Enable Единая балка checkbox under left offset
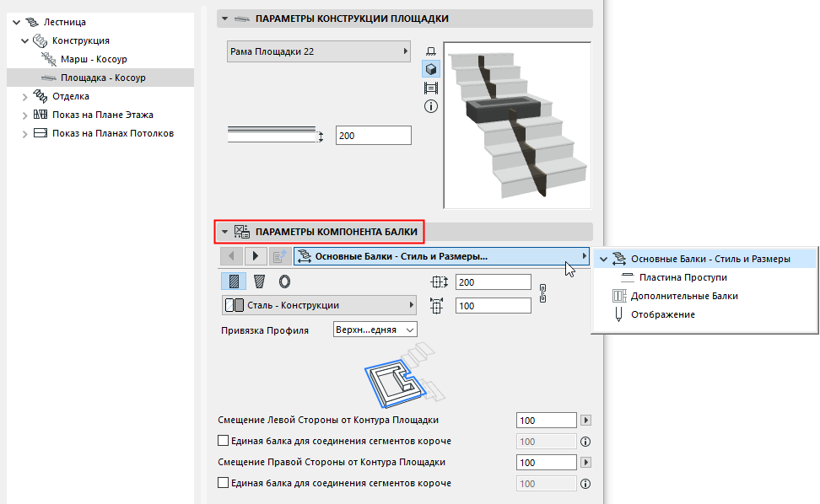Image resolution: width=820 pixels, height=504 pixels. [x=223, y=441]
